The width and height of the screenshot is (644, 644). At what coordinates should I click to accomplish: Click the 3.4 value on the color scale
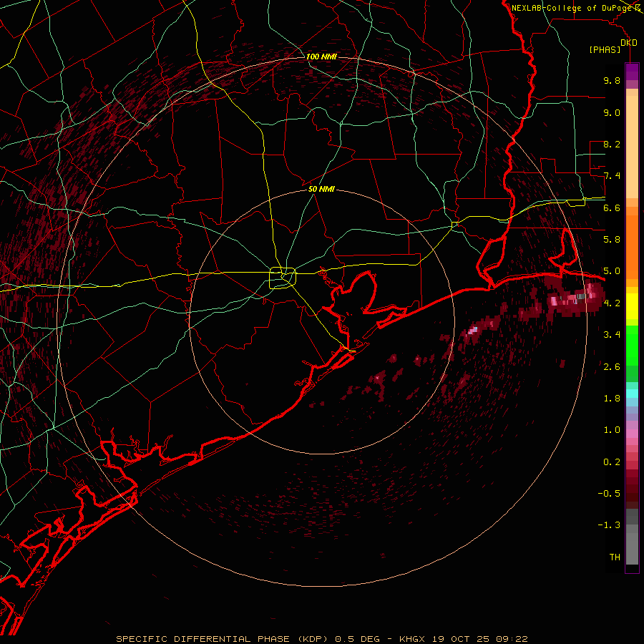coord(612,335)
